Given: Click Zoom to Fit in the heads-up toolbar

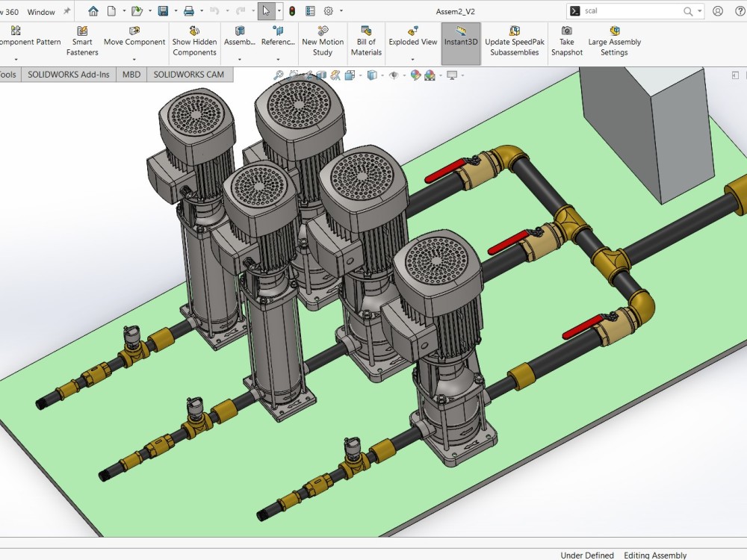Looking at the screenshot, I should point(278,75).
